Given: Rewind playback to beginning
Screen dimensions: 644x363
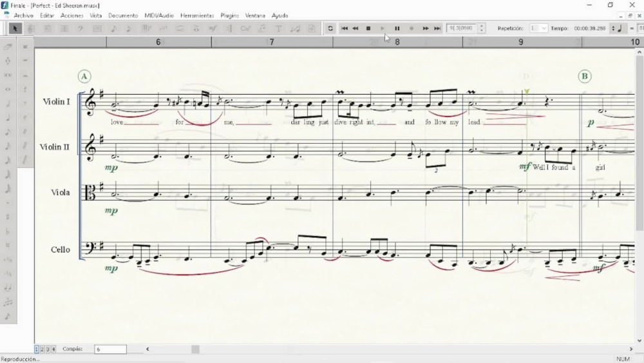Looking at the screenshot, I should pos(345,28).
